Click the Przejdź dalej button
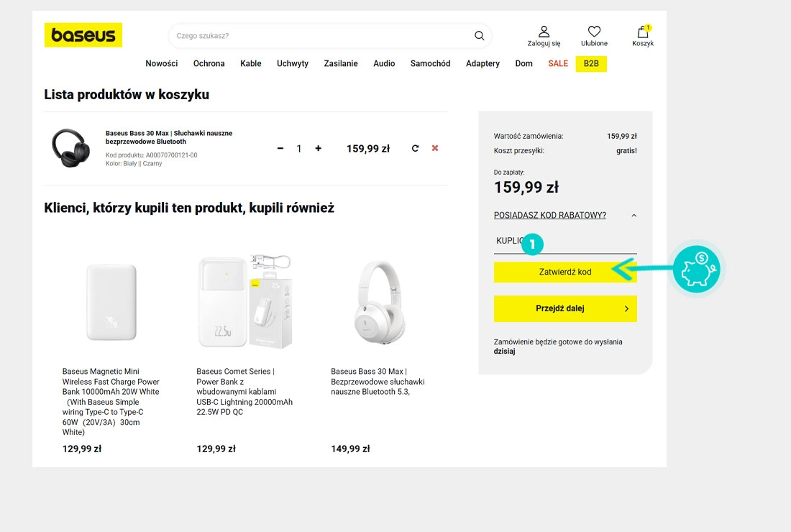Image resolution: width=791 pixels, height=532 pixels. coord(565,308)
